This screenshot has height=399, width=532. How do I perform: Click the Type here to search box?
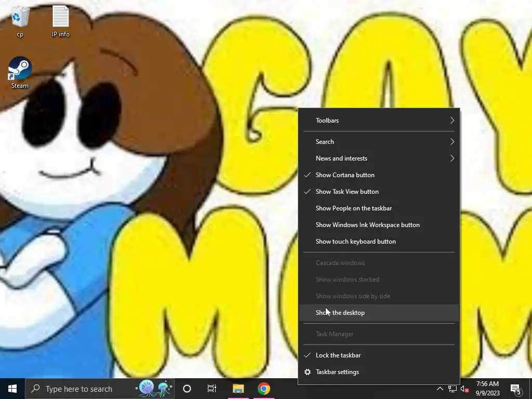[x=100, y=389]
